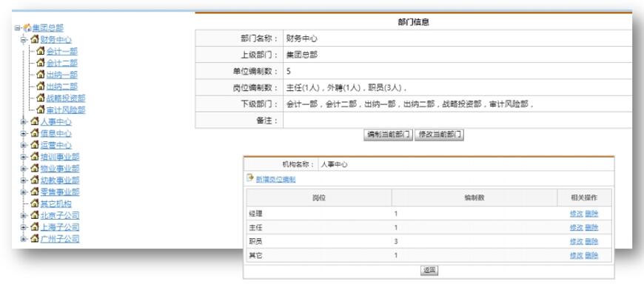This screenshot has height=287, width=644.
Task: Open 上海子公司 department link
Action: (60, 227)
